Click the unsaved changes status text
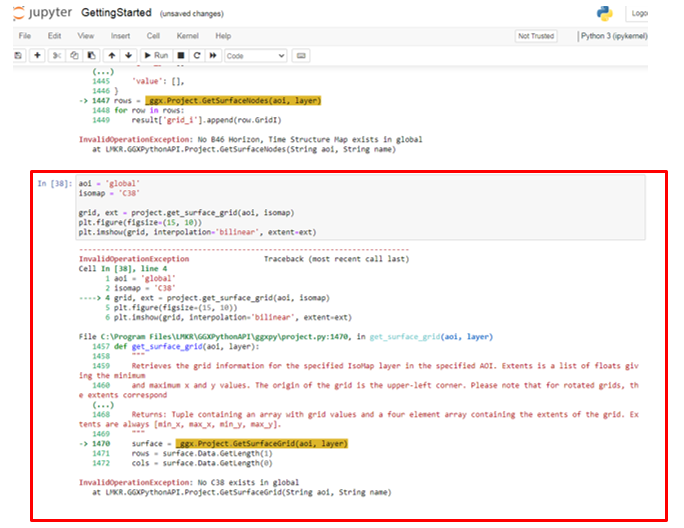 tap(192, 14)
